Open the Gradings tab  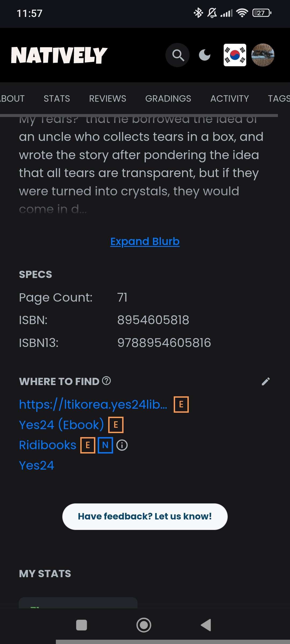tap(168, 99)
